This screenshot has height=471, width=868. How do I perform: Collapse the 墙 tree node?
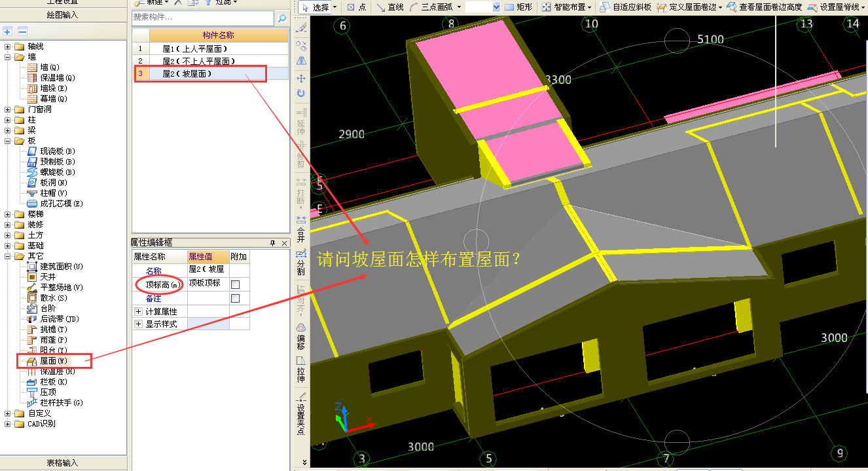7,57
